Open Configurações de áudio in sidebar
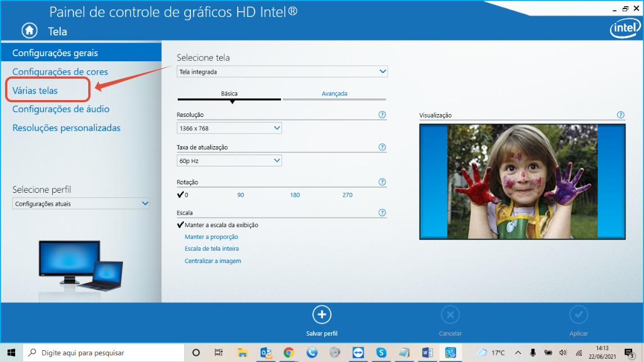 point(61,109)
